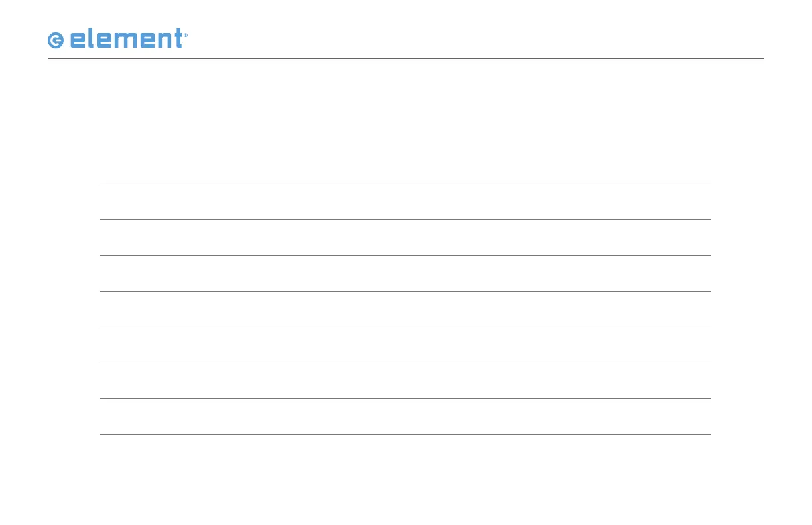The height and width of the screenshot is (525, 812).
Task: Click the registered trademark symbol after the logo
Action: (x=186, y=36)
